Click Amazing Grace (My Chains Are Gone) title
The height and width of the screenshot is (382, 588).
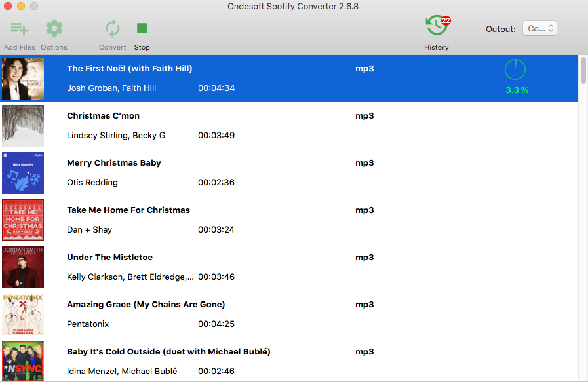pos(146,305)
